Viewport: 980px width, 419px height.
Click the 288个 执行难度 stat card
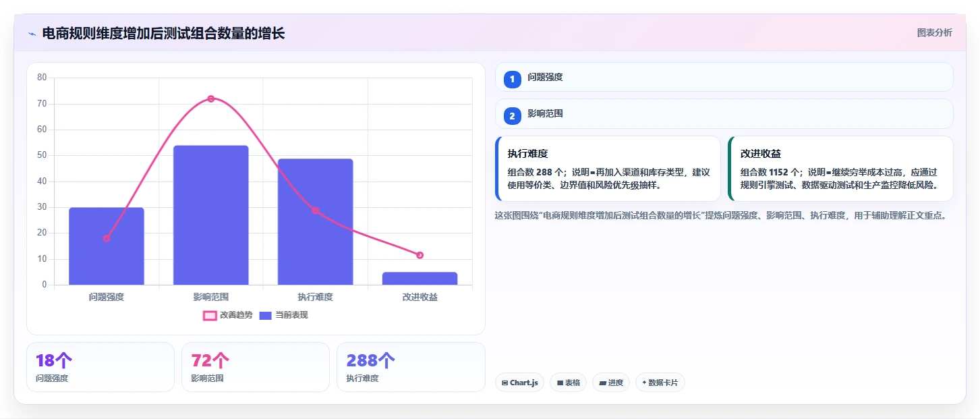(411, 367)
